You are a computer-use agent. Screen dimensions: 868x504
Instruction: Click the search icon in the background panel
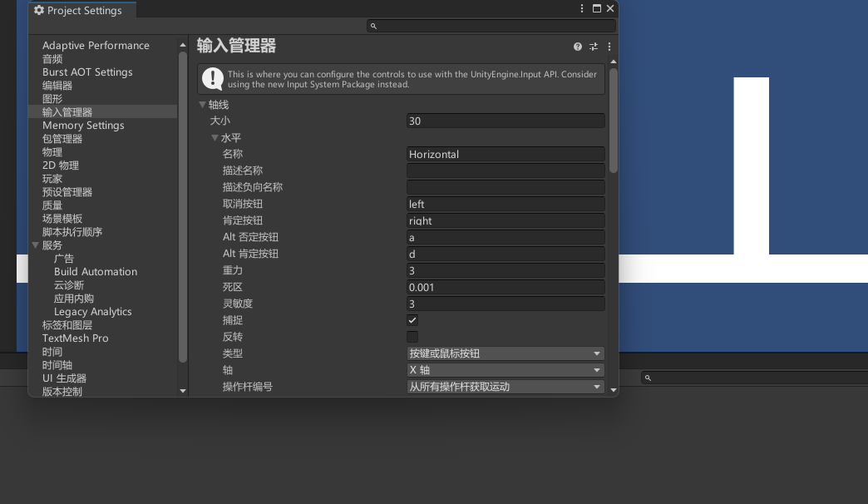click(x=648, y=378)
